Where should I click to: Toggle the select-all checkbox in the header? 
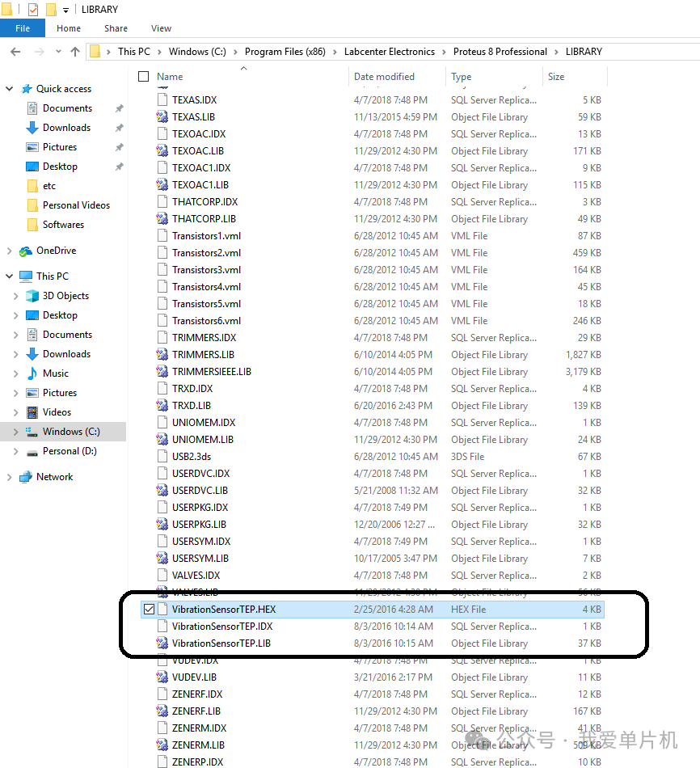coord(144,77)
